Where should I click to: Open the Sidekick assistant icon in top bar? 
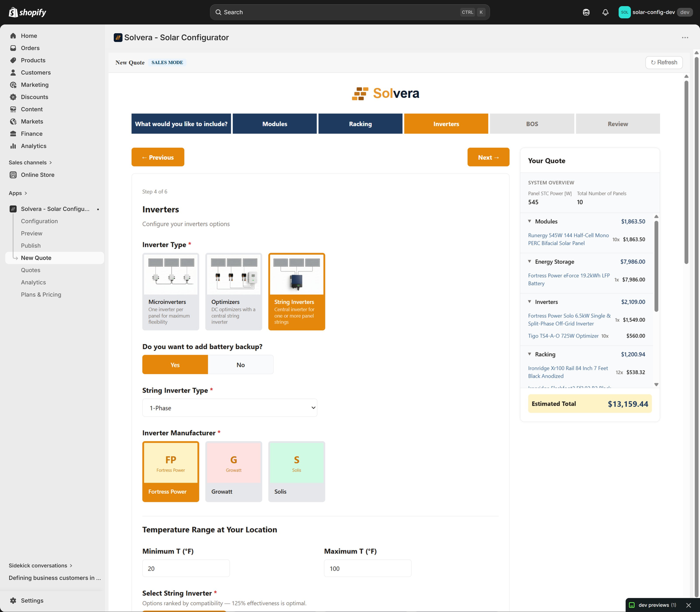(586, 12)
